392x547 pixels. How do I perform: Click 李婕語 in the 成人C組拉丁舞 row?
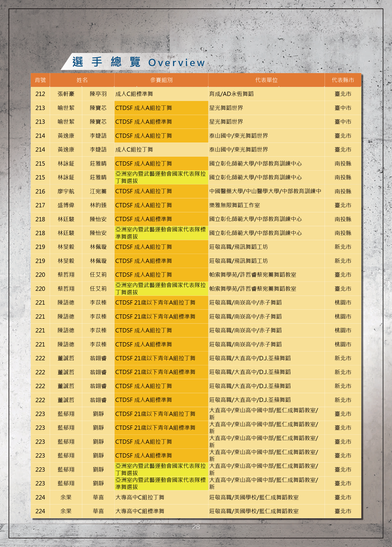pyautogui.click(x=98, y=150)
